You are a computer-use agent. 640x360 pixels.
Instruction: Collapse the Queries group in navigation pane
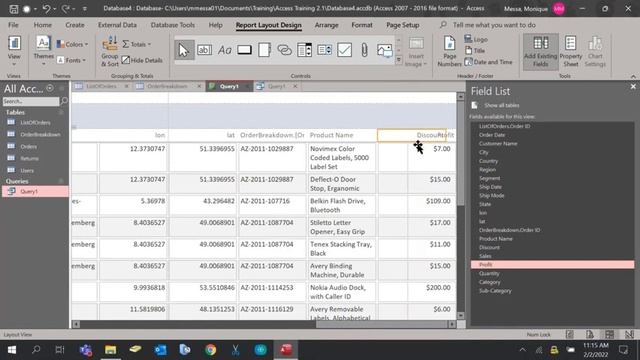click(61, 181)
